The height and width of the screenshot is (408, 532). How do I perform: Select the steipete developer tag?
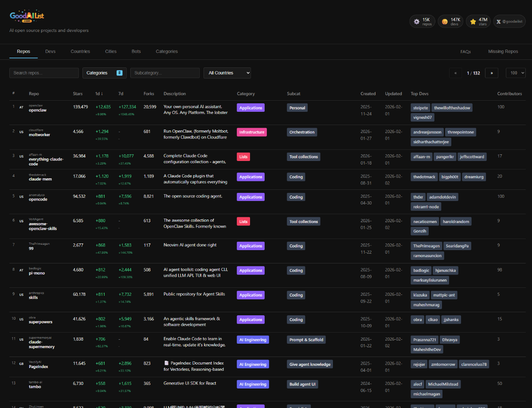point(421,108)
